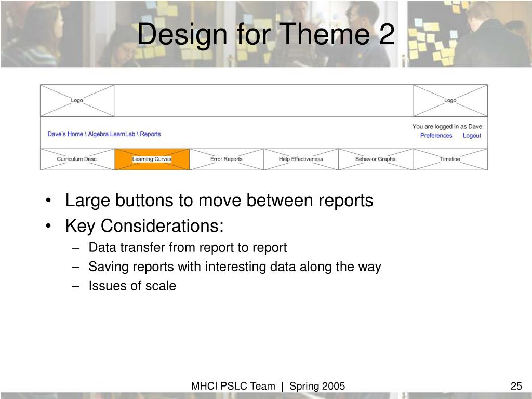The image size is (532, 399).
Task: Click the left Logo placeholder
Action: [x=77, y=100]
